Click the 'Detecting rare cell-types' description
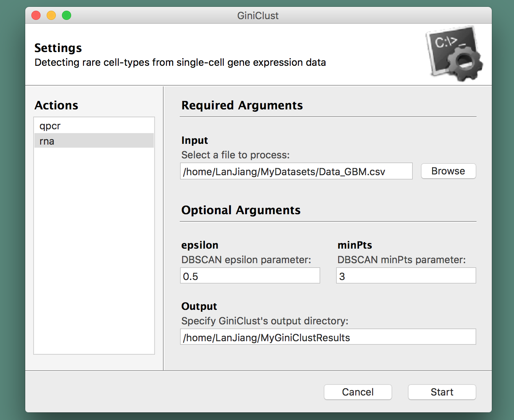Screen dimensions: 514x420 tap(180, 62)
